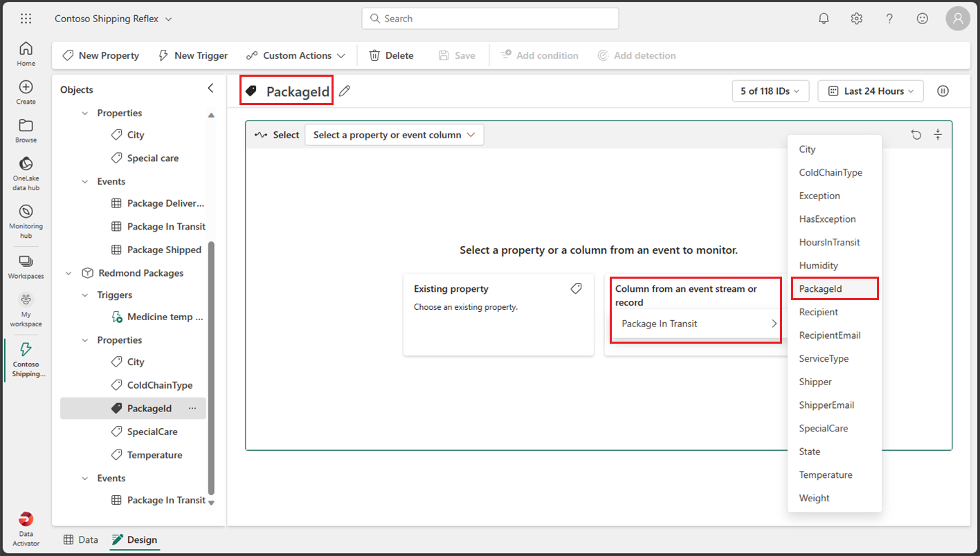Viewport: 980px width, 556px height.
Task: Collapse the Redmond Packages object
Action: point(69,273)
